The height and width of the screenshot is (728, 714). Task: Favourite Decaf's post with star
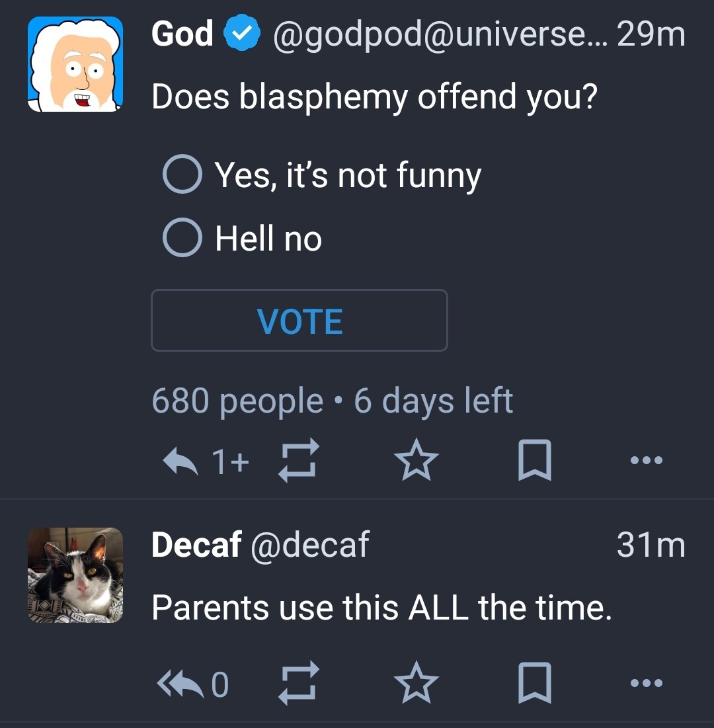click(x=416, y=684)
